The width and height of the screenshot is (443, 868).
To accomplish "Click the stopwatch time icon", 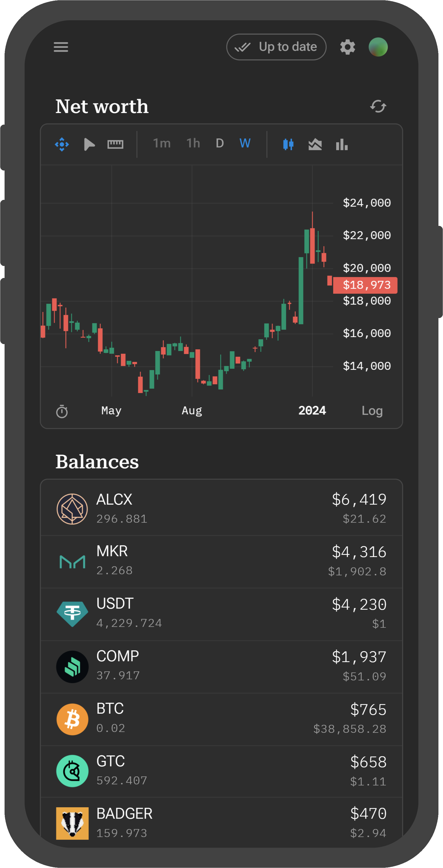I will (62, 411).
